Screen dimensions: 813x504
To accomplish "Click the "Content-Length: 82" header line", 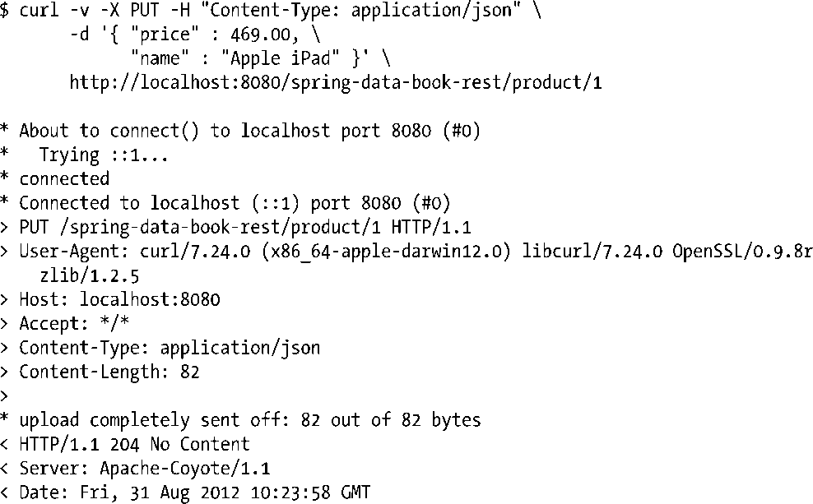I will (x=109, y=372).
